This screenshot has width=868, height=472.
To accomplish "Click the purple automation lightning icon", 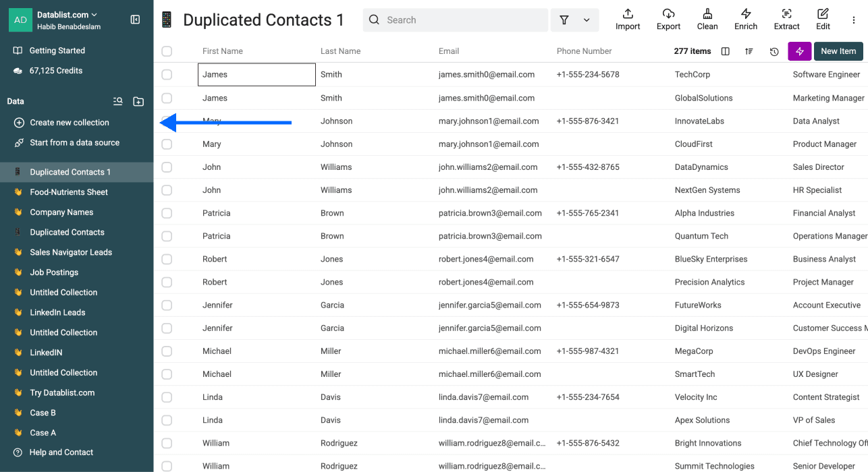I will tap(799, 51).
